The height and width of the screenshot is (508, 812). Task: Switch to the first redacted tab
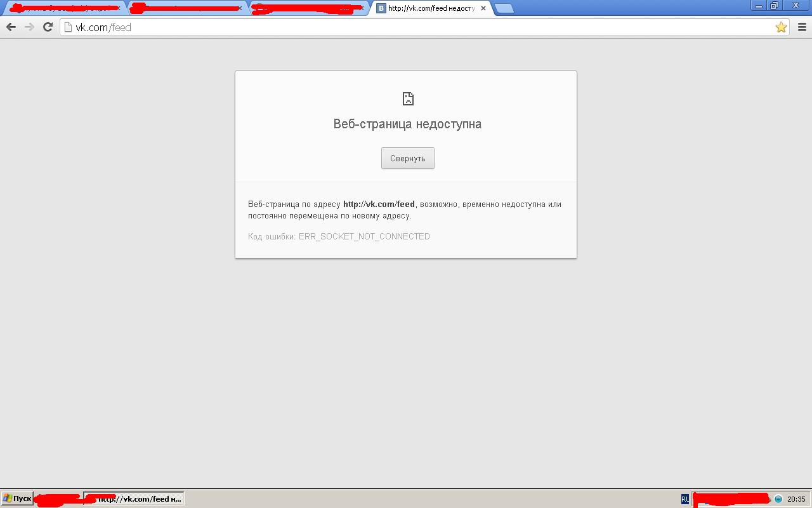pos(63,8)
